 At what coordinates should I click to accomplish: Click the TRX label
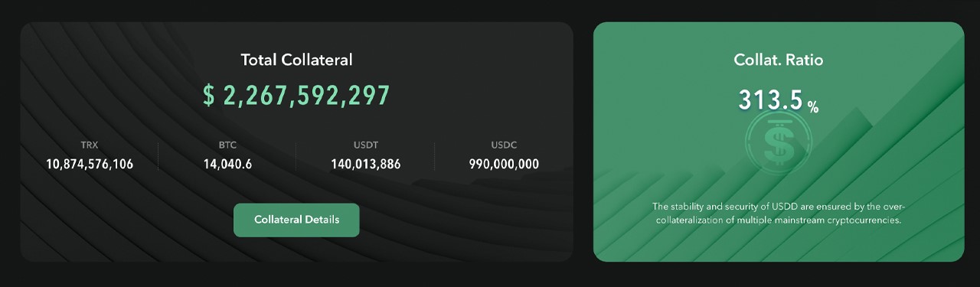click(x=90, y=145)
